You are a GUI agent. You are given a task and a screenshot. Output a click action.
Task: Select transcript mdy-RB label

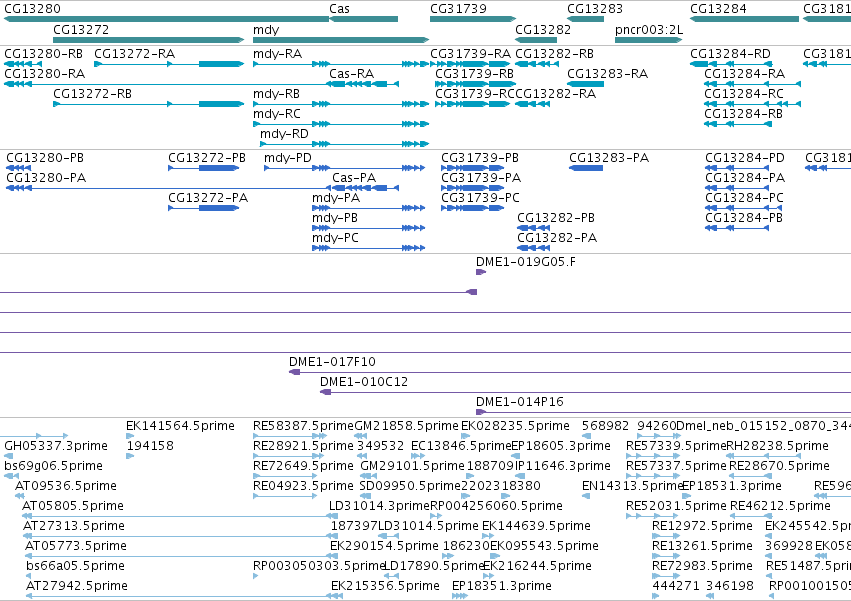tap(277, 94)
